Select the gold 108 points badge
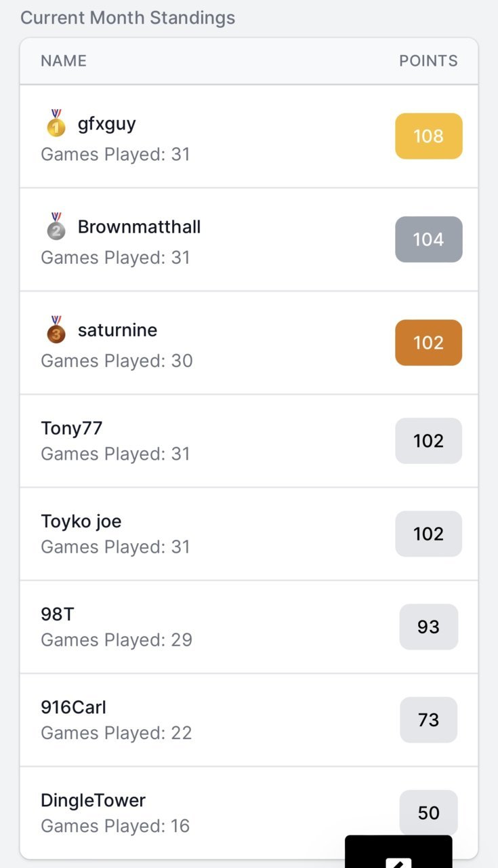Image resolution: width=498 pixels, height=868 pixels. pos(429,136)
